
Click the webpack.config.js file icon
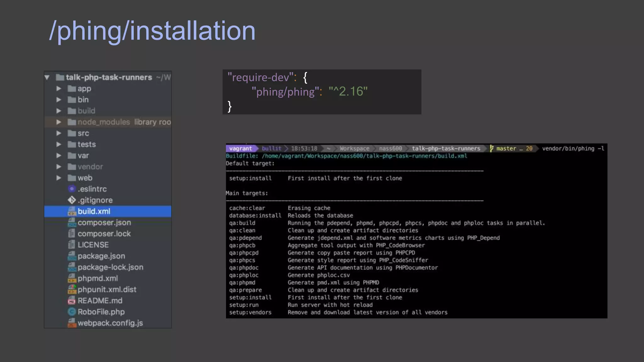pyautogui.click(x=72, y=323)
